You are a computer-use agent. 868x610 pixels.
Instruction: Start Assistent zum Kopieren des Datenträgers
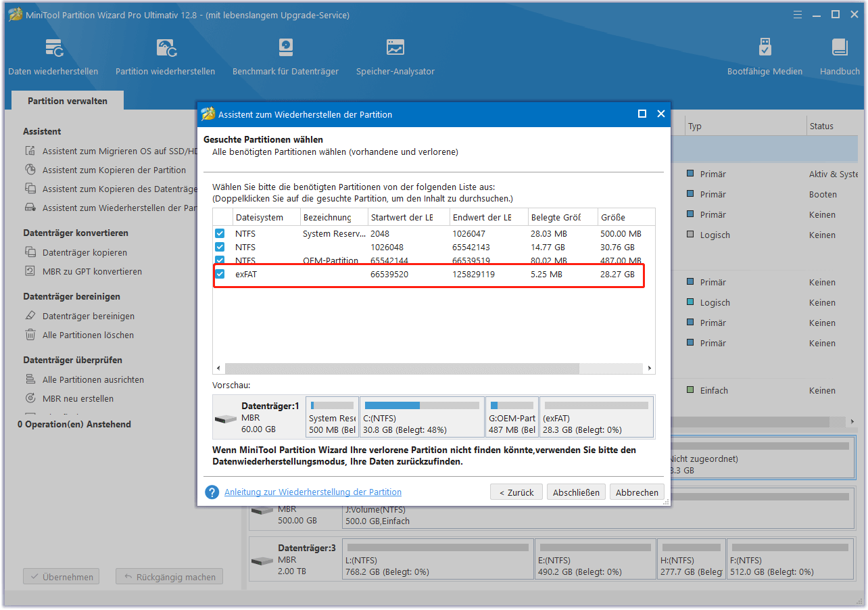tap(111, 189)
